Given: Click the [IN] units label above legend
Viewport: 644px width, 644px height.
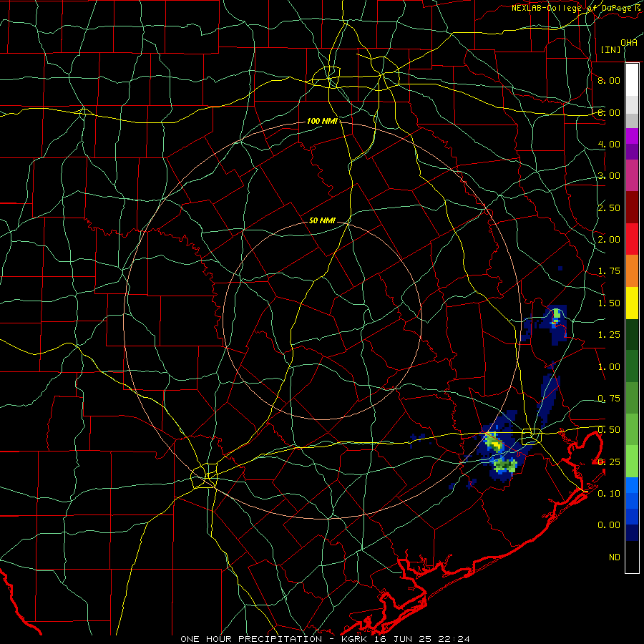Looking at the screenshot, I should pyautogui.click(x=611, y=49).
